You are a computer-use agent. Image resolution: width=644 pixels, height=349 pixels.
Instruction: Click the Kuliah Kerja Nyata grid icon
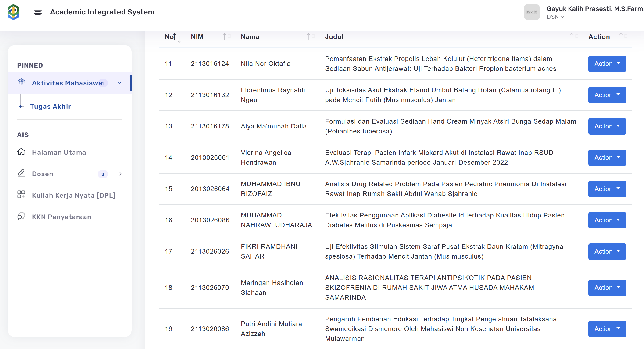21,195
